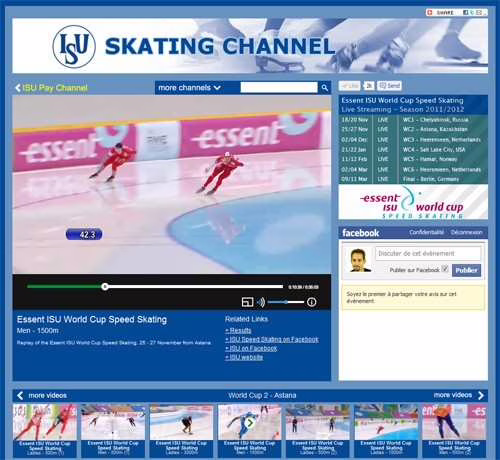Click the Facebook Like button
This screenshot has height=460, width=500.
[350, 86]
